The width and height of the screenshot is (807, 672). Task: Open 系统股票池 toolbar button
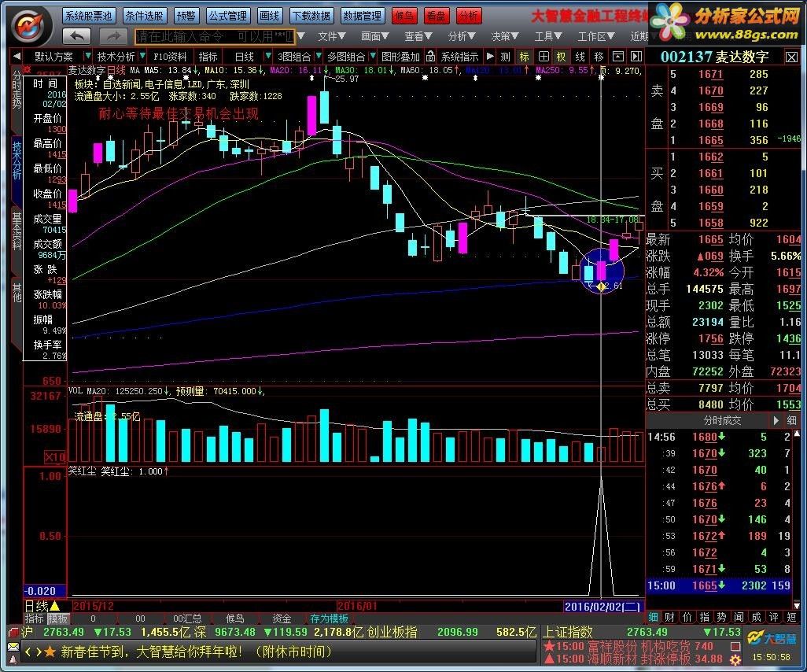pyautogui.click(x=88, y=16)
